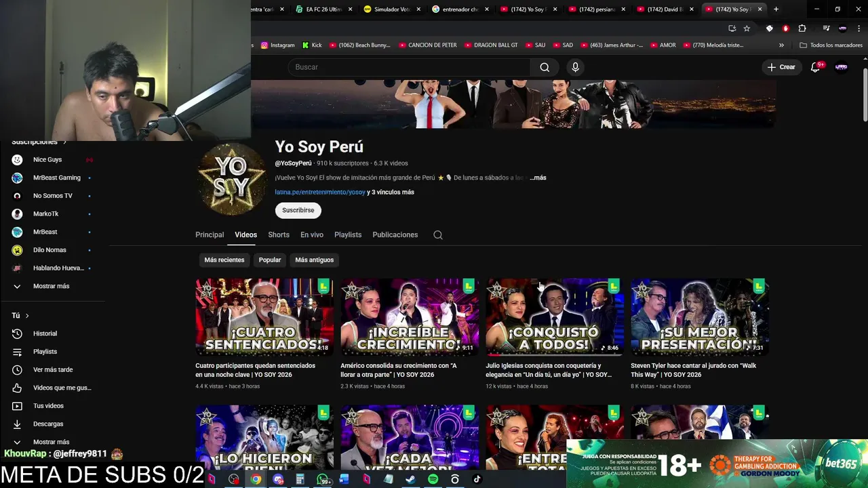Open the DRAGON BALL GT bookmark

[491, 45]
